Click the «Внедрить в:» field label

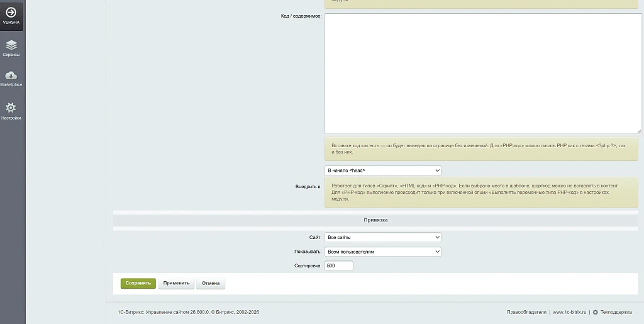pyautogui.click(x=308, y=186)
